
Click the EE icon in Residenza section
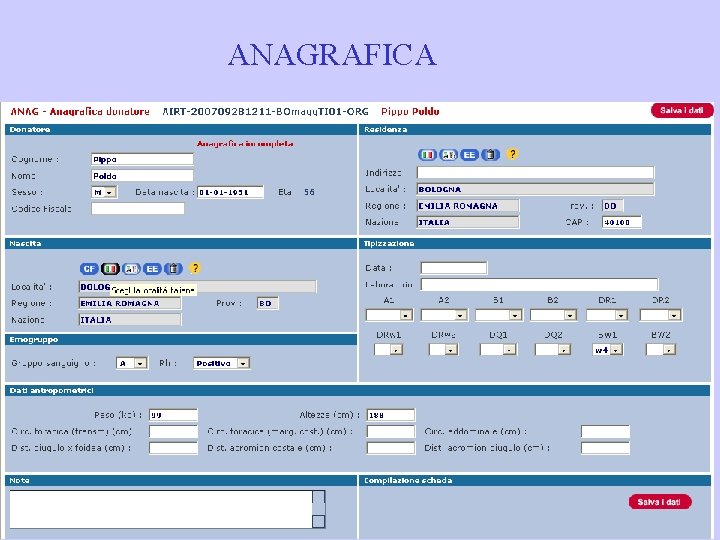click(x=469, y=155)
